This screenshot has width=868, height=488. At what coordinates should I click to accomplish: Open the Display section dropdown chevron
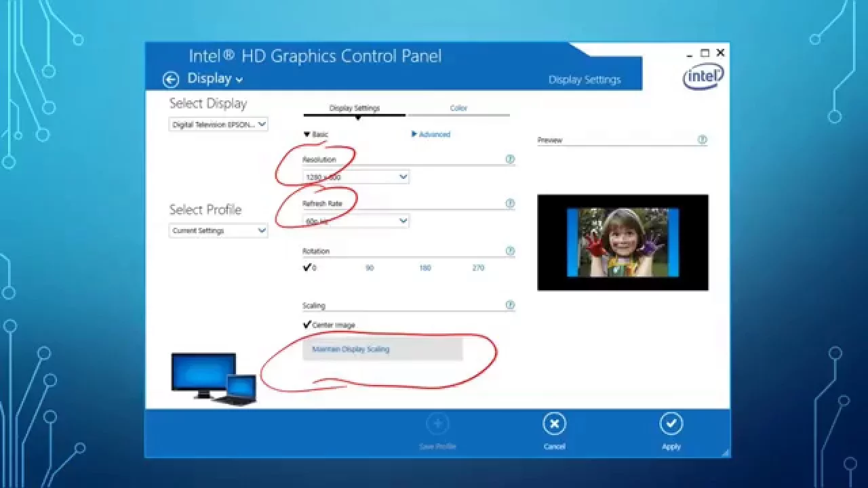pos(238,80)
